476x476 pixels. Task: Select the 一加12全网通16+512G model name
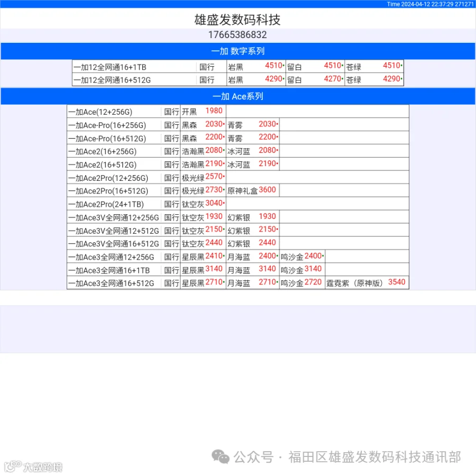112,80
